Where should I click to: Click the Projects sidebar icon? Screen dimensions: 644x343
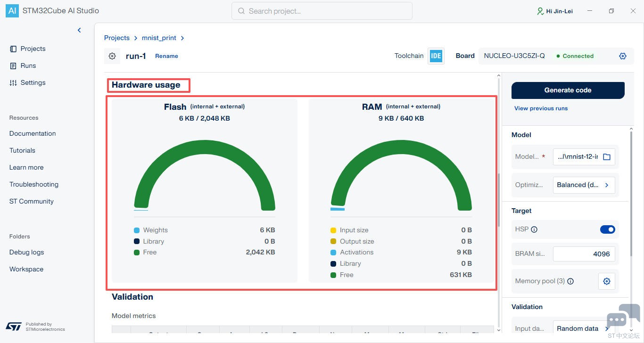(x=13, y=49)
